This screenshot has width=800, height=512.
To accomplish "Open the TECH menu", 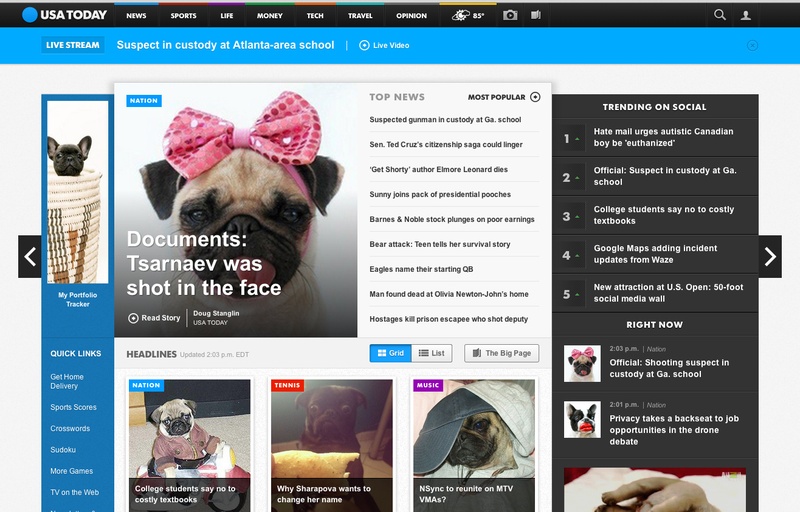I will (x=315, y=16).
